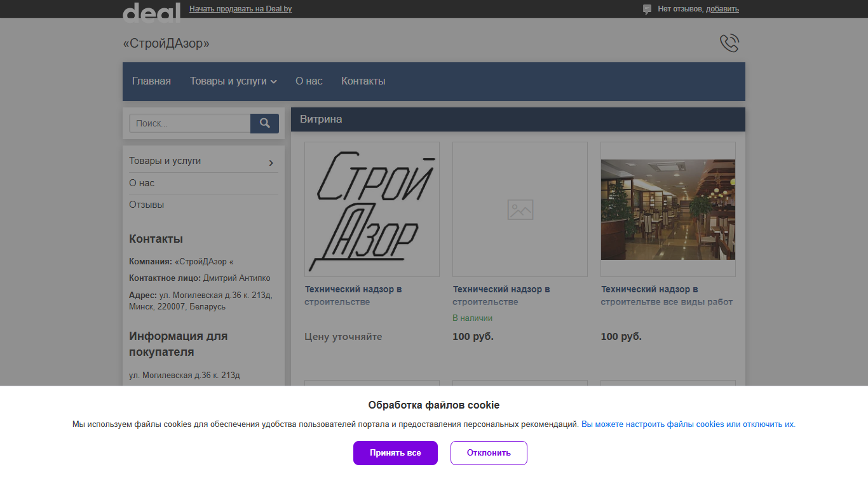Click the «СтройДАзор» company title

(166, 43)
